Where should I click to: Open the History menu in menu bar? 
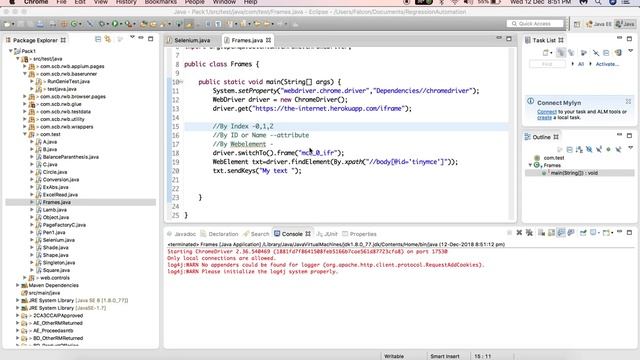126,2
